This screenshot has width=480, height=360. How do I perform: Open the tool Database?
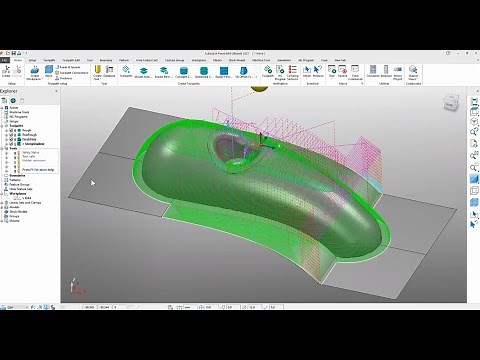(x=109, y=71)
